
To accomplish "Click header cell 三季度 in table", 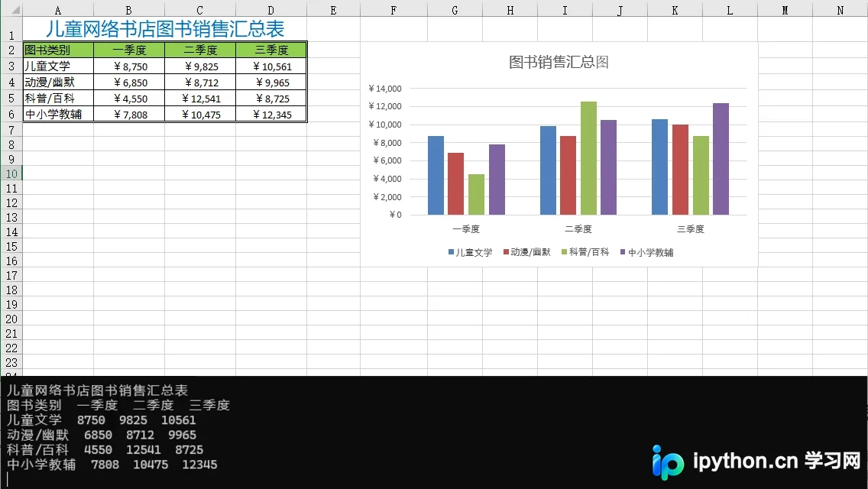I will (x=271, y=50).
